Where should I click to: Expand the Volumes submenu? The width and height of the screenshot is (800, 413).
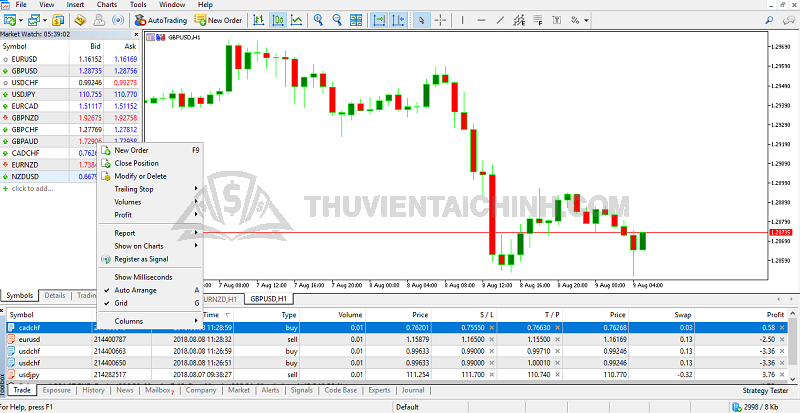(x=151, y=202)
